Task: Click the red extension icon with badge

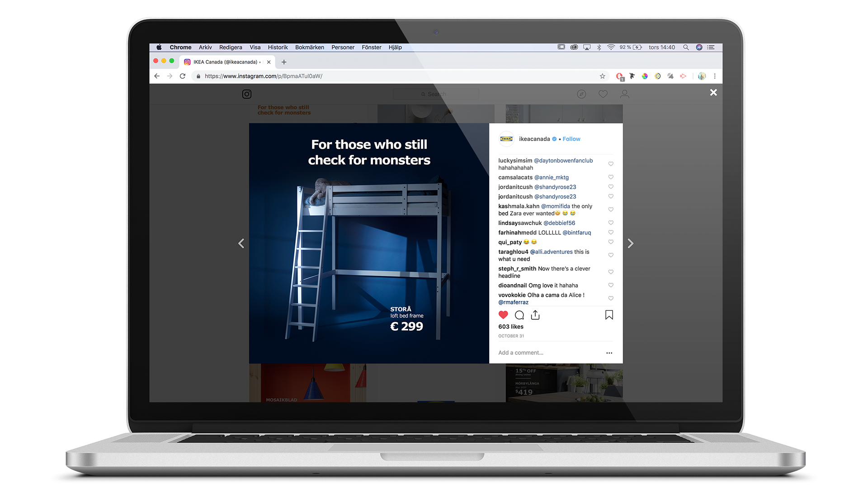Action: pos(620,76)
